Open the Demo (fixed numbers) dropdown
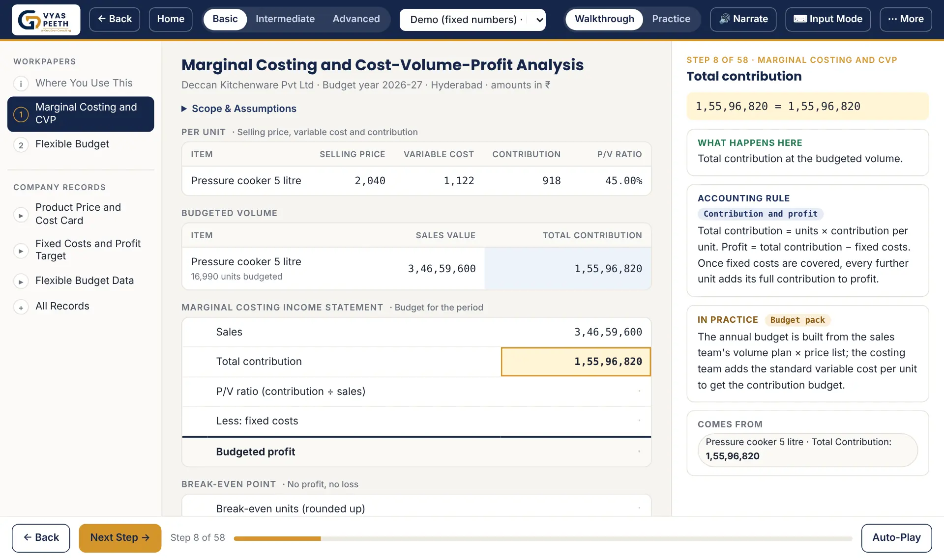The width and height of the screenshot is (944, 560). click(472, 20)
